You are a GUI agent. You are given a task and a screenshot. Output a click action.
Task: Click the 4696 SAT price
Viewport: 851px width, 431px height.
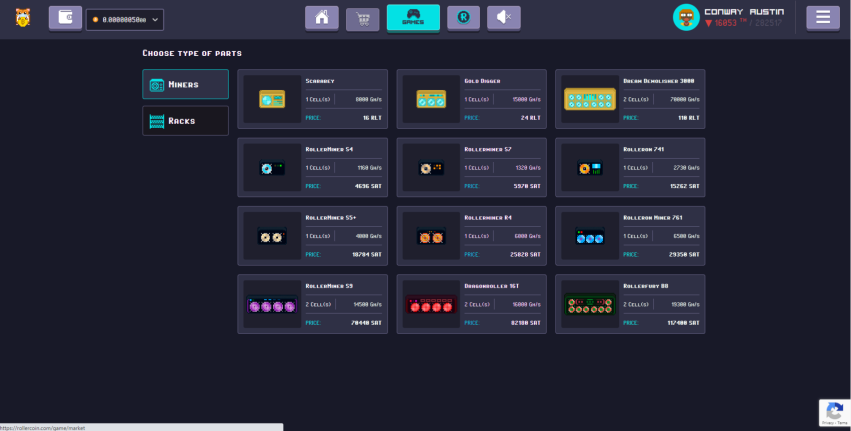coord(369,186)
